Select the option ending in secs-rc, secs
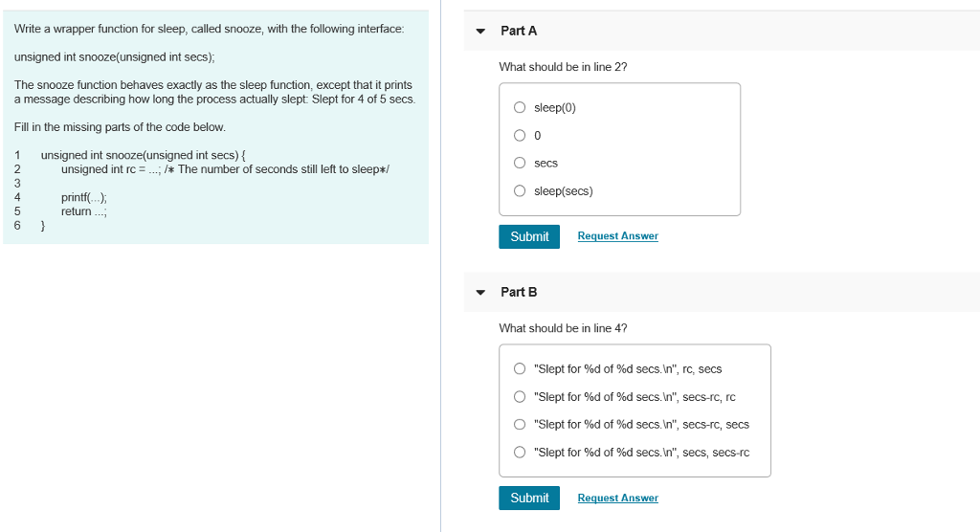This screenshot has height=532, width=980. (x=520, y=425)
